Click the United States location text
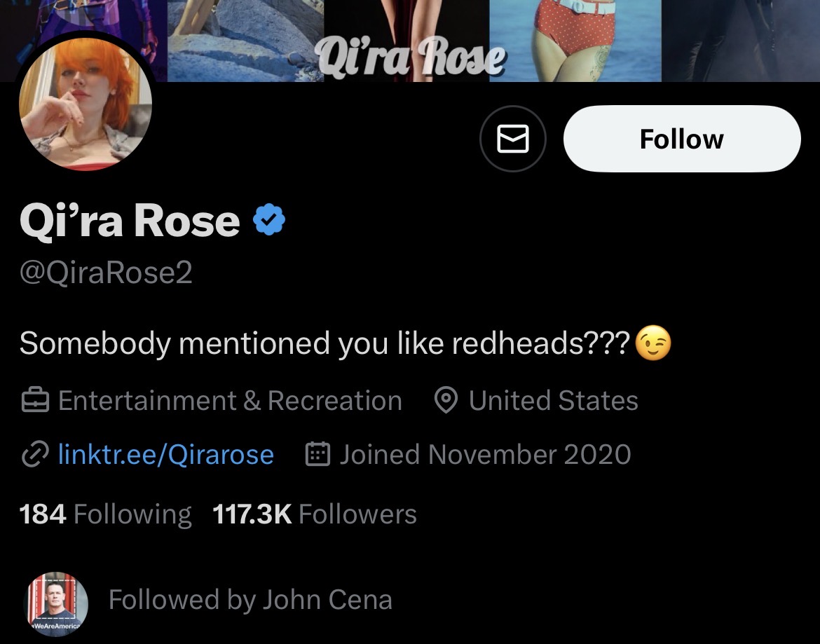Image resolution: width=820 pixels, height=644 pixels. coord(553,401)
